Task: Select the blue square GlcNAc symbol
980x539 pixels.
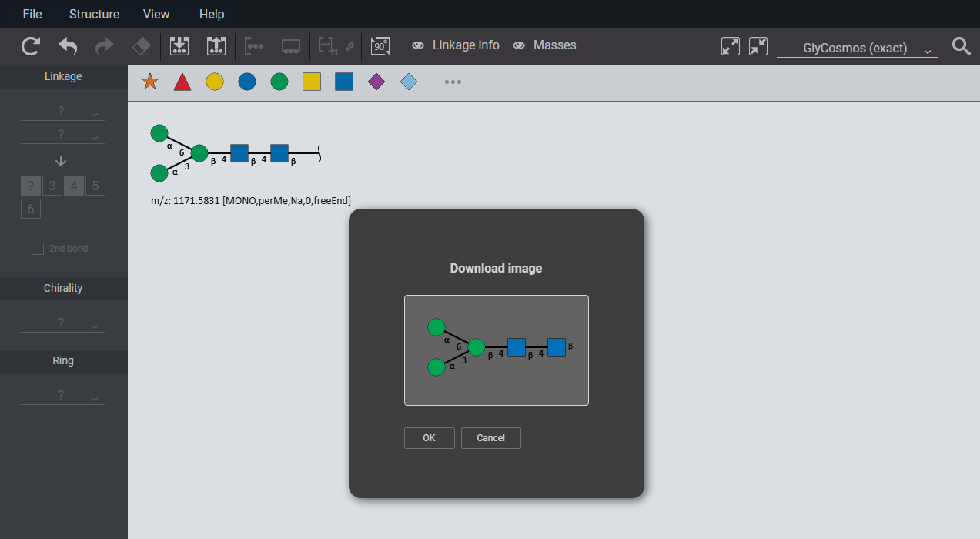Action: [343, 82]
